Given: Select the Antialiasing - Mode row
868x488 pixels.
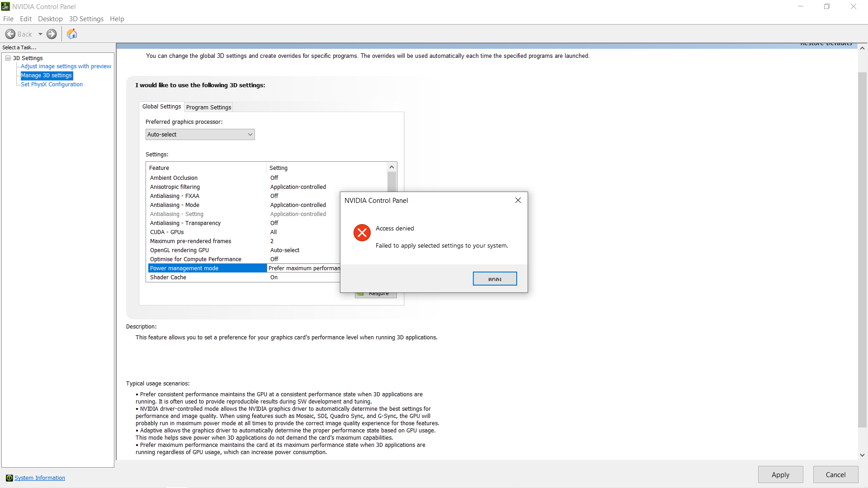Looking at the screenshot, I should click(x=244, y=205).
